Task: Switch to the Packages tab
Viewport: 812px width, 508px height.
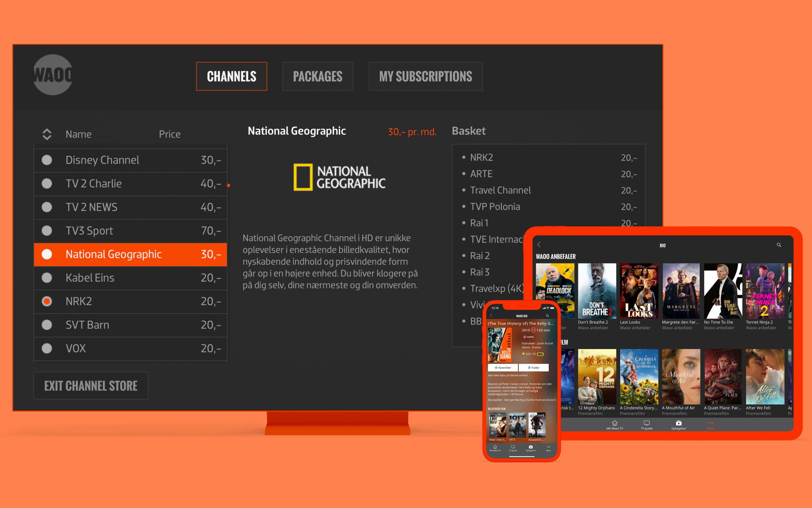Action: tap(318, 76)
